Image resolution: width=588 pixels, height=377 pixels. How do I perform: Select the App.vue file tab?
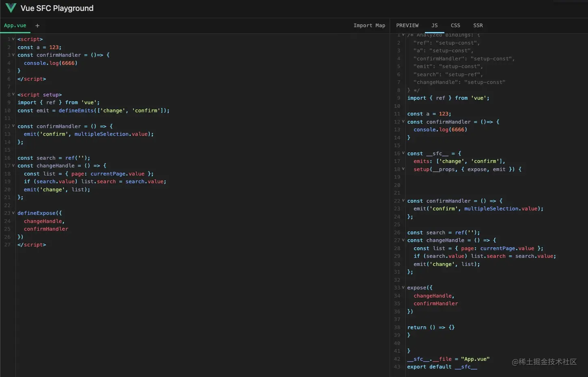coord(15,26)
